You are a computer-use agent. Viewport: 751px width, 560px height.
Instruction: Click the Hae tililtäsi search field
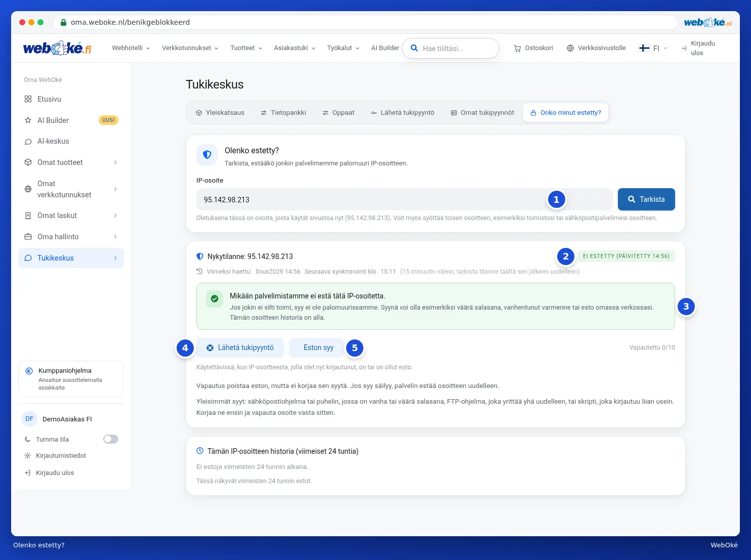[450, 48]
